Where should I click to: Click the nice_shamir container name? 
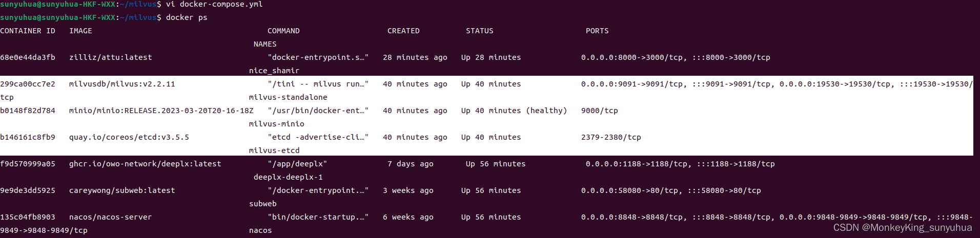pyautogui.click(x=274, y=71)
